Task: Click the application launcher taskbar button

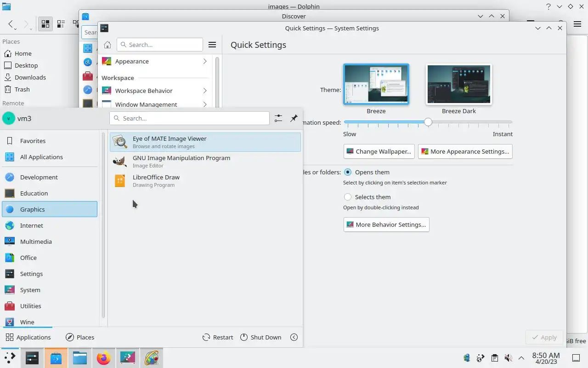Action: [x=9, y=358]
